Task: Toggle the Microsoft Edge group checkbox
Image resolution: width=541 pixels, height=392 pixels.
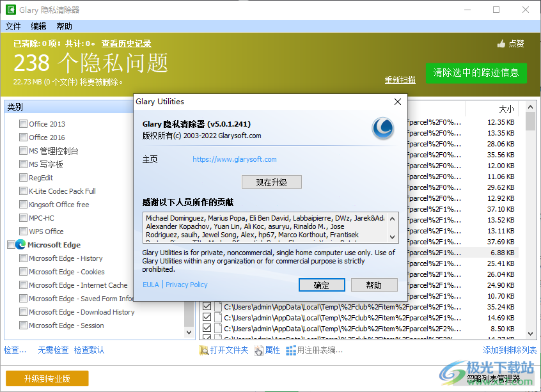Action: [11, 245]
